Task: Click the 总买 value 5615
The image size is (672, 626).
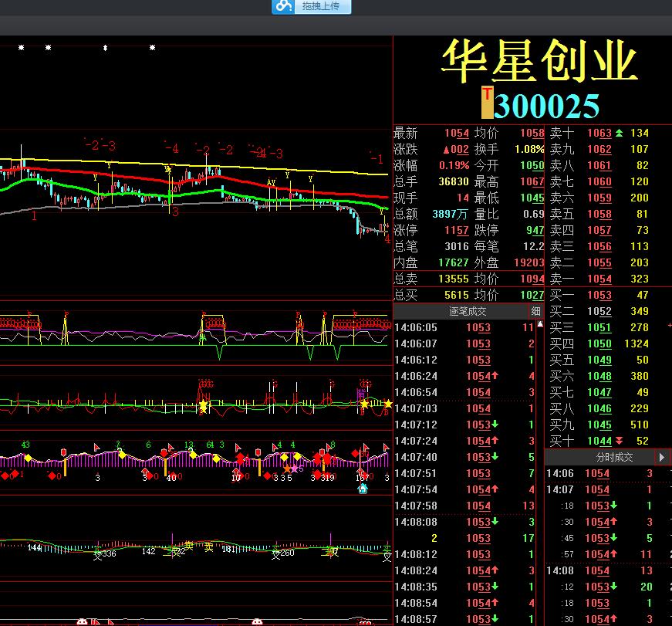Action: coord(457,295)
